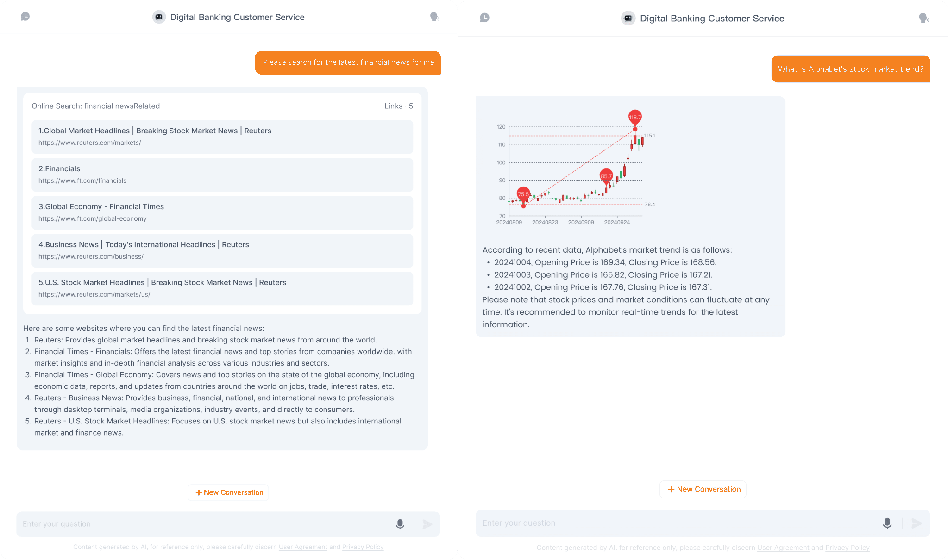Click the 'Links · 5' counter

(x=399, y=106)
